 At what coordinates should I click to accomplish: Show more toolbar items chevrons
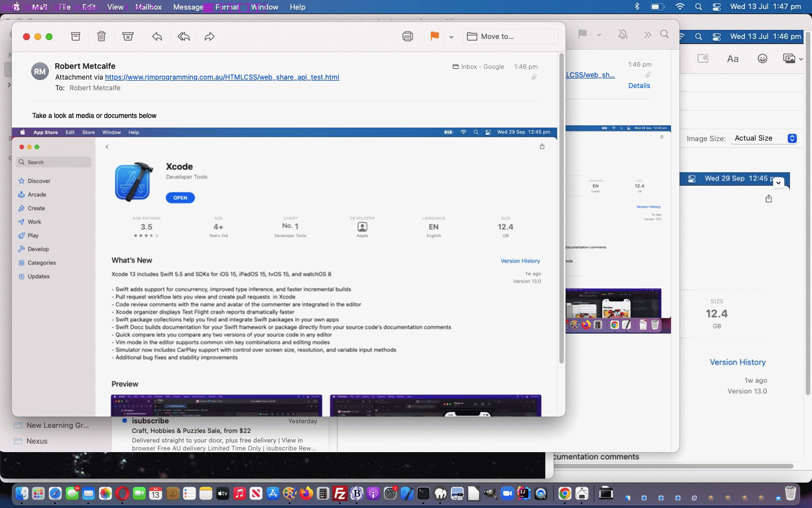pyautogui.click(x=647, y=34)
